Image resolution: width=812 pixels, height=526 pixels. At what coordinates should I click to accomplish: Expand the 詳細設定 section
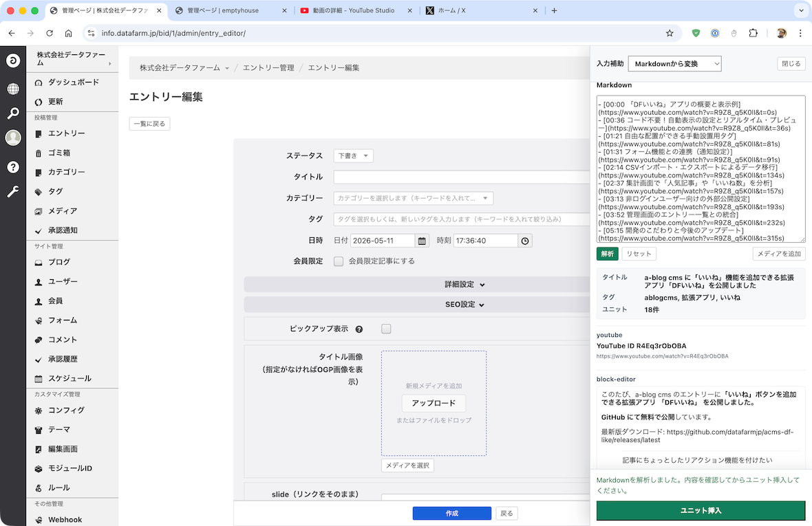point(464,285)
